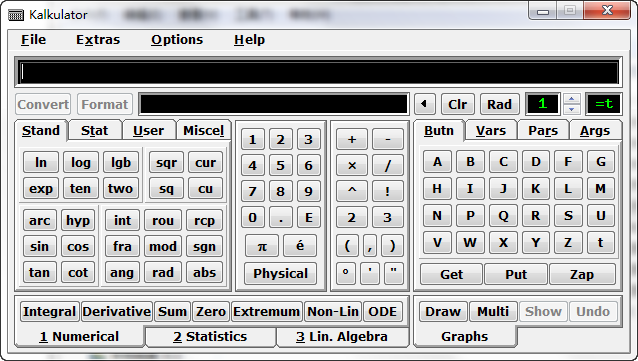This screenshot has height=361, width=638.
Task: Toggle the arc inverse function button
Action: 39,220
